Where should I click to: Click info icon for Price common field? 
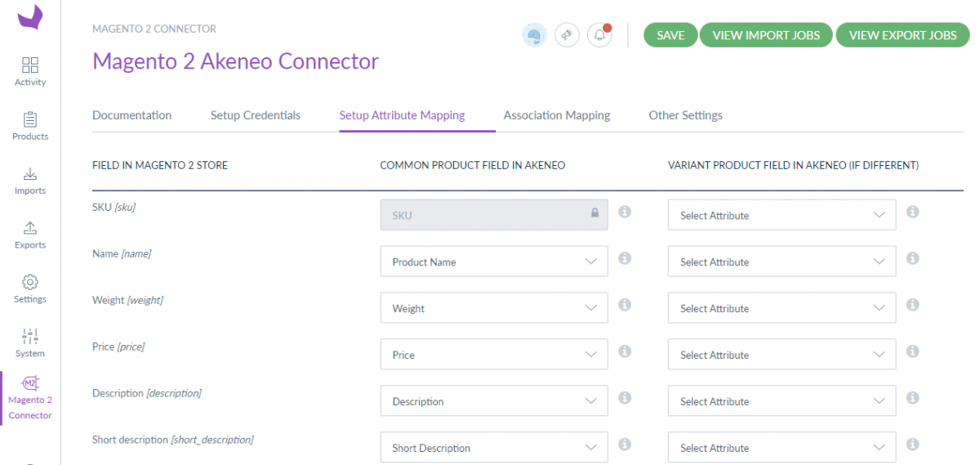pos(625,351)
